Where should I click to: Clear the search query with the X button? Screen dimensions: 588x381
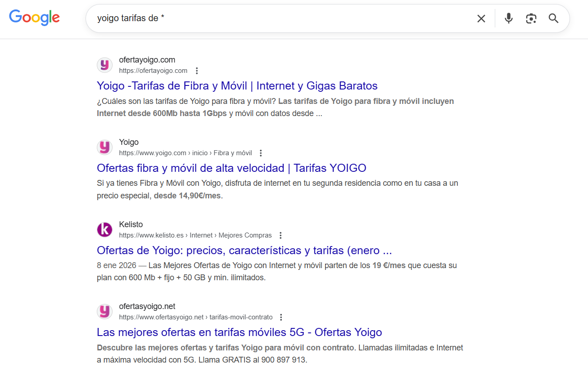[481, 18]
